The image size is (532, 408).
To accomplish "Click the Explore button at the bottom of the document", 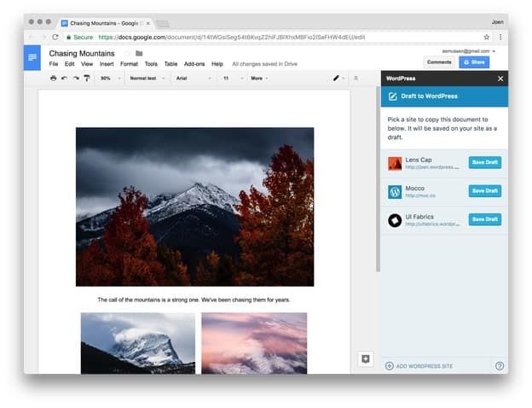I will click(x=365, y=359).
